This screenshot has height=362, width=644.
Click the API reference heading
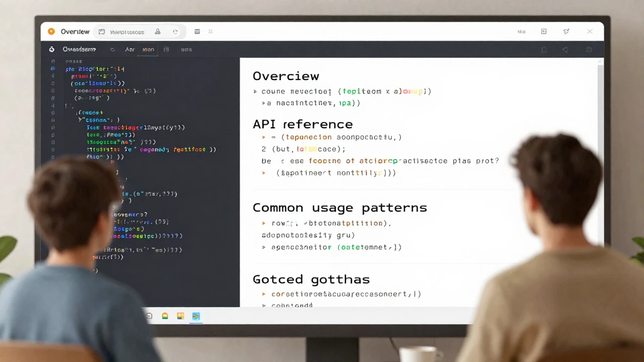(302, 124)
